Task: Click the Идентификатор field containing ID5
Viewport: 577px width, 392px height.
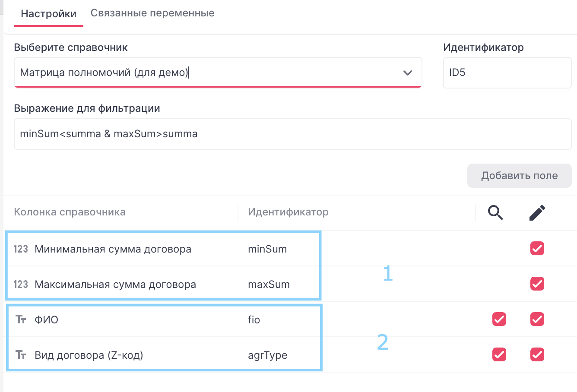Action: tap(507, 73)
